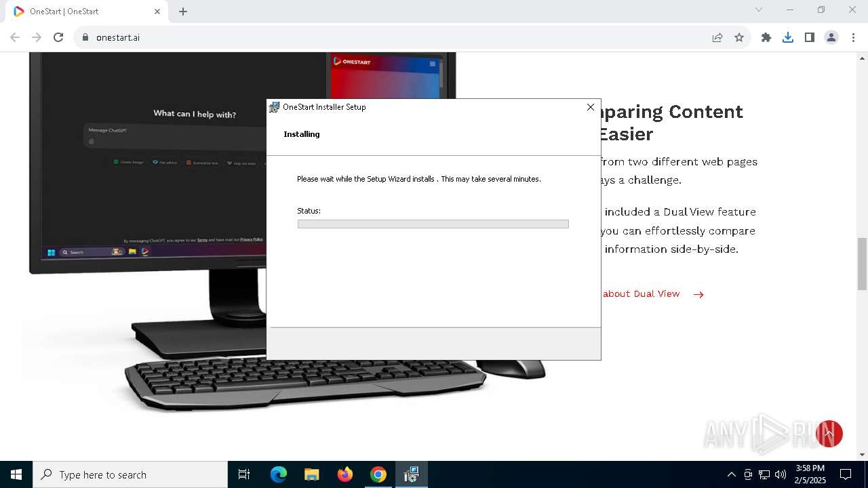Share this page icon in address bar

pos(717,37)
